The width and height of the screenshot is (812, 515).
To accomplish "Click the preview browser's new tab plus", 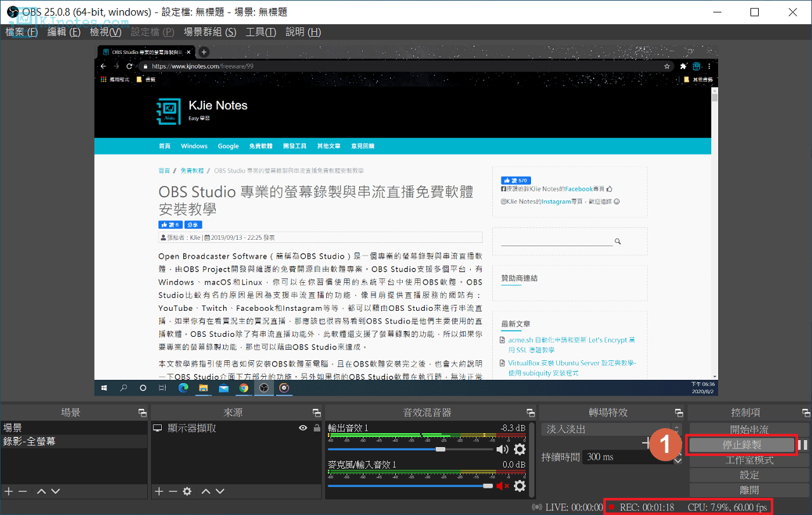I will pyautogui.click(x=204, y=52).
